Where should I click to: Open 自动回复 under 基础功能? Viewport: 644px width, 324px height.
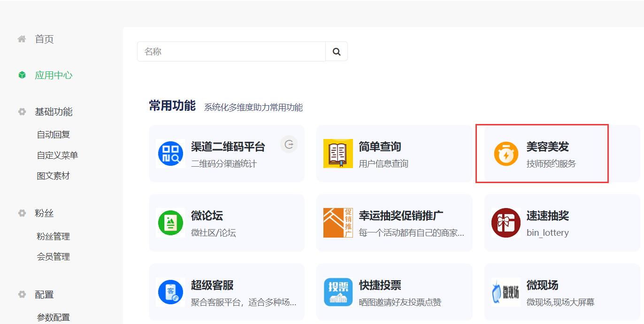pyautogui.click(x=54, y=134)
